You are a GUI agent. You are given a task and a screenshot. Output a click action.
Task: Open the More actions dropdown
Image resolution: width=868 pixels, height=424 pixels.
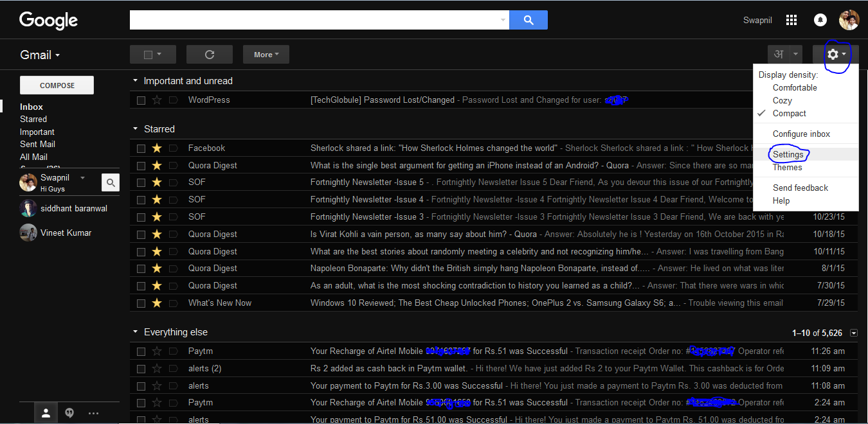click(266, 55)
